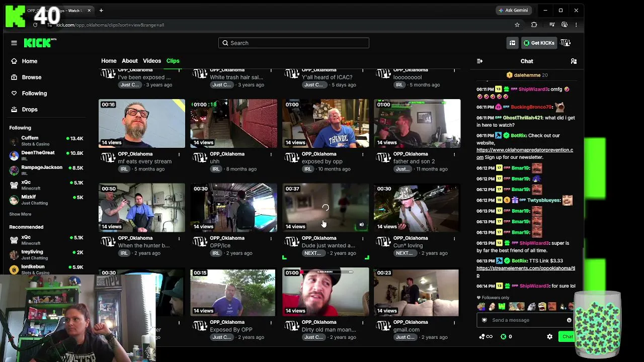Mute the 'Dude just wanted a...' clip preview

pyautogui.click(x=361, y=225)
